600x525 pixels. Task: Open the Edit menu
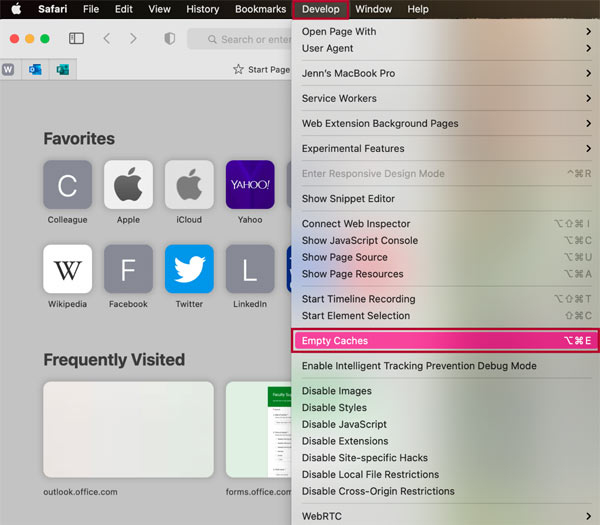(124, 9)
